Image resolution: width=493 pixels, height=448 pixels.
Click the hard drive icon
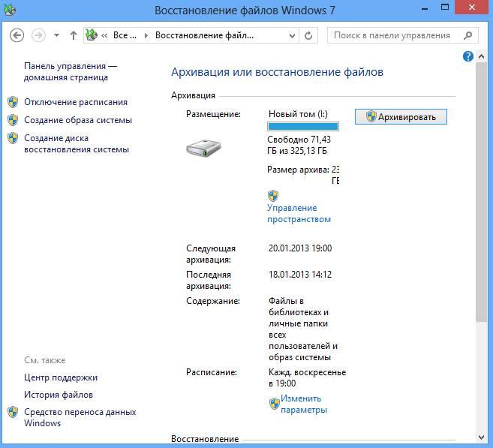pos(203,148)
